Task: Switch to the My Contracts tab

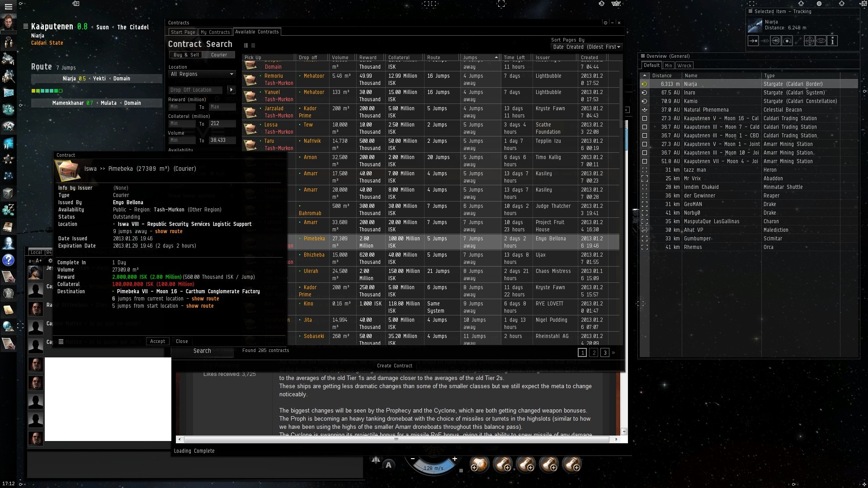Action: point(215,32)
